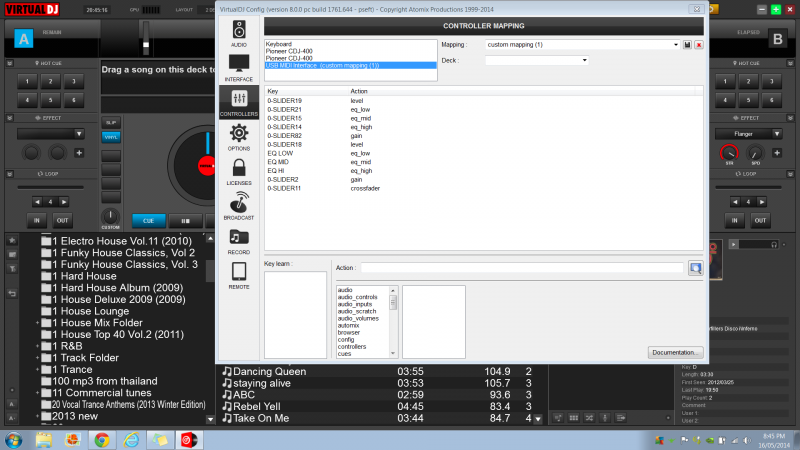800x450 pixels.
Task: Set loop OUT point on deck A
Action: pos(62,220)
